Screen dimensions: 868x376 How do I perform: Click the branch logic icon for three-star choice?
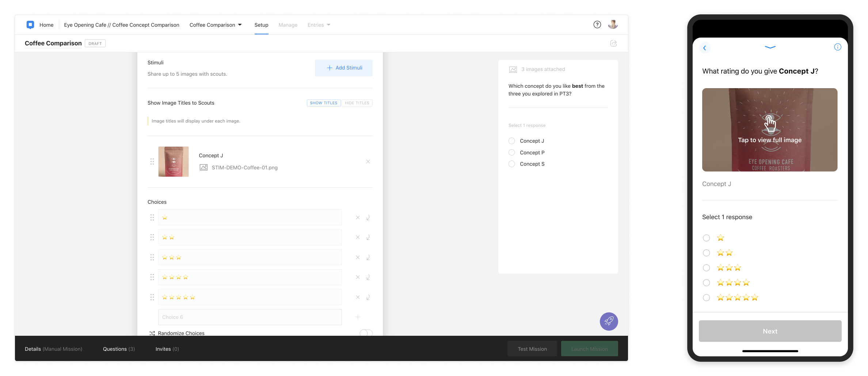[x=368, y=257]
